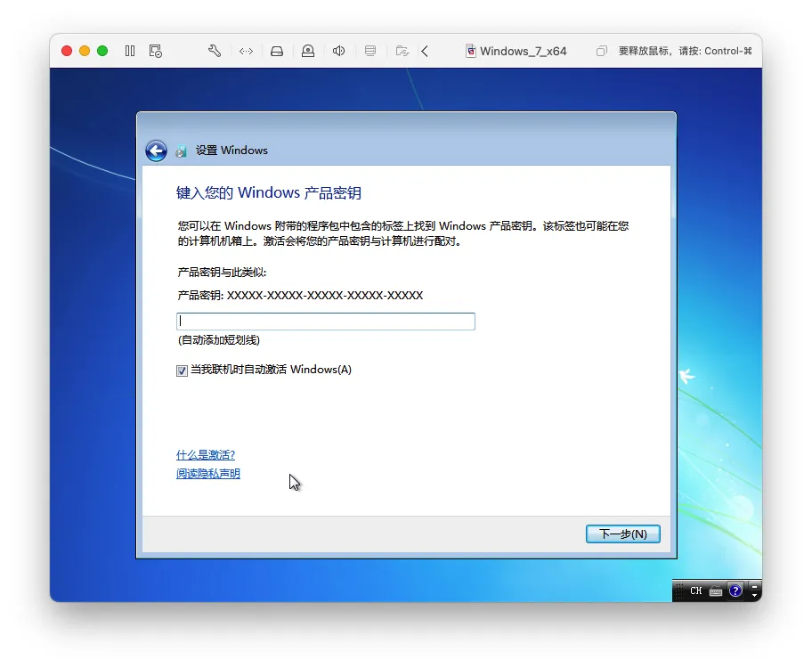Collapse the toolbar with left chevron
Image resolution: width=812 pixels, height=668 pixels.
click(425, 51)
